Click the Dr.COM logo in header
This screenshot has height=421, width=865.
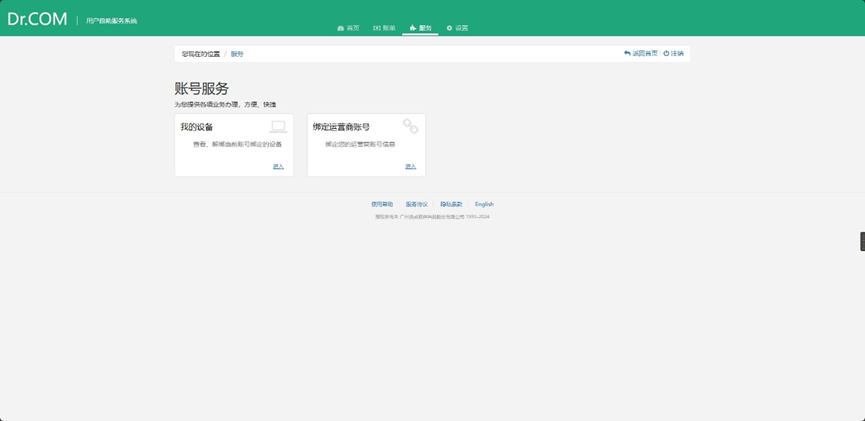click(x=37, y=19)
